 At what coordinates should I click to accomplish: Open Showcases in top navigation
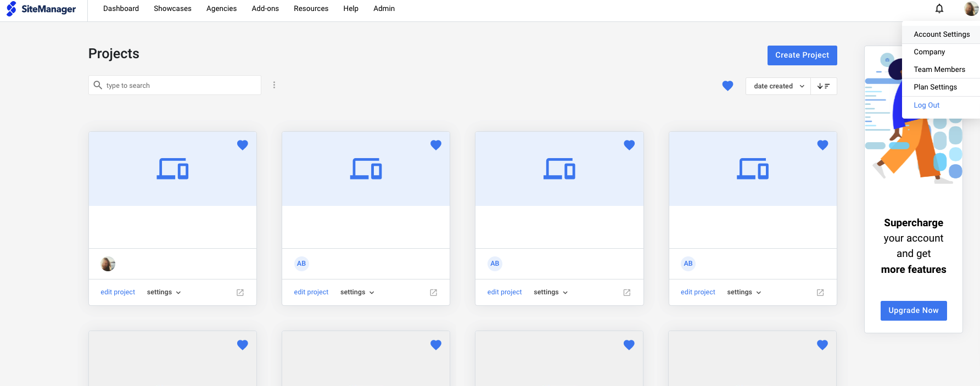coord(172,9)
